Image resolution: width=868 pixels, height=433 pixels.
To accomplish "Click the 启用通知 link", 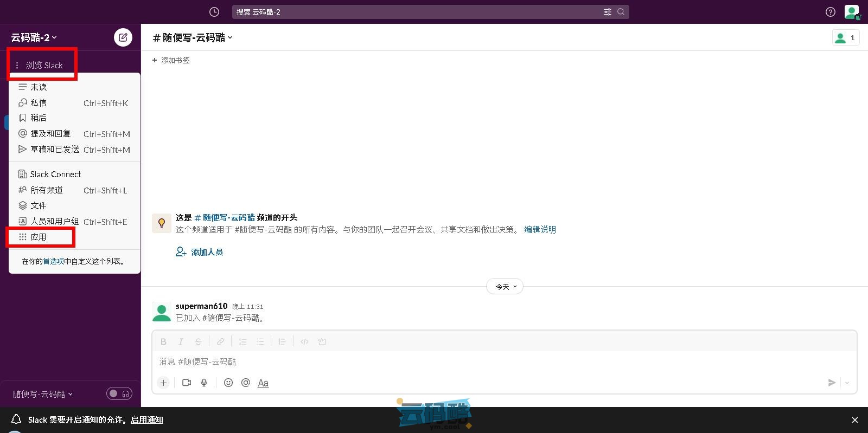I will tap(146, 419).
